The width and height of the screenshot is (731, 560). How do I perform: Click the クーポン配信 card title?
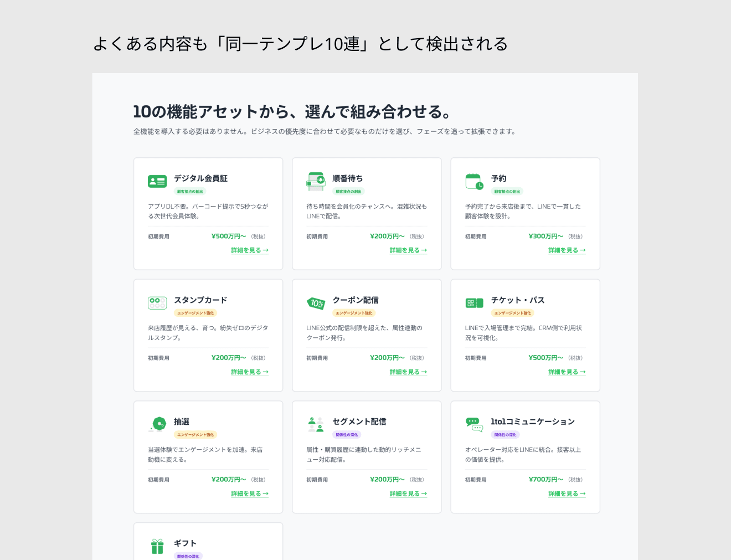(x=356, y=300)
